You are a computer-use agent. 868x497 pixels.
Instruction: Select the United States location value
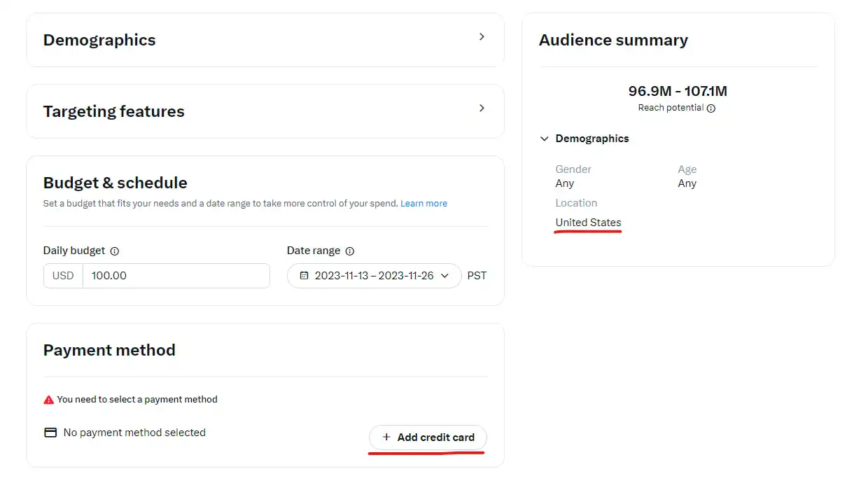click(x=588, y=223)
